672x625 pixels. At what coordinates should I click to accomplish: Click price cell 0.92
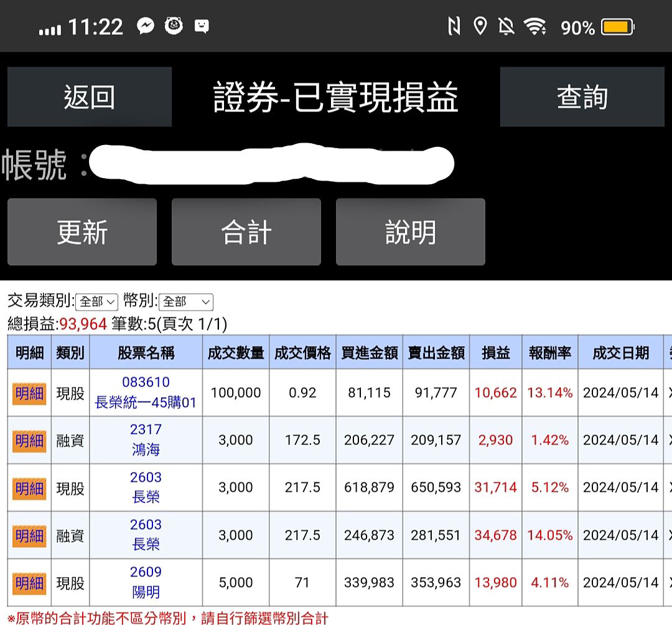(302, 393)
